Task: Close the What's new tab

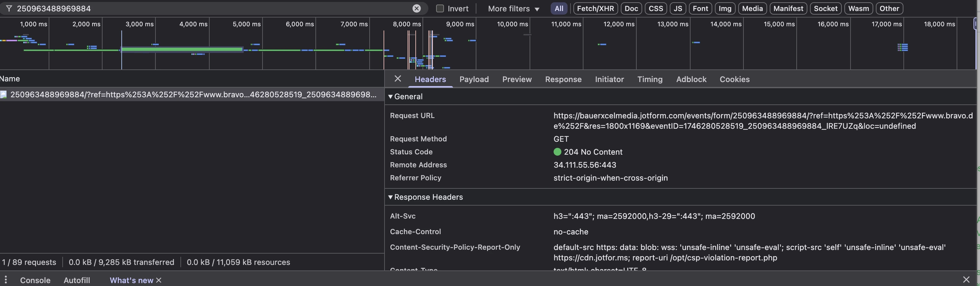Action: (x=159, y=280)
